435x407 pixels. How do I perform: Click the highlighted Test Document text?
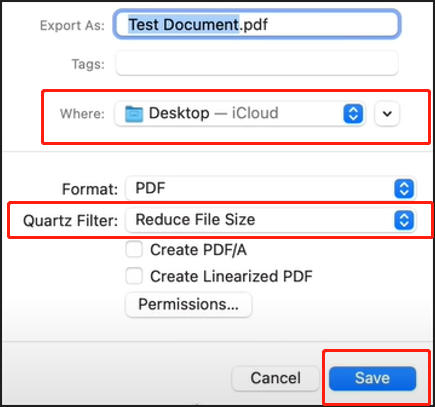click(183, 24)
